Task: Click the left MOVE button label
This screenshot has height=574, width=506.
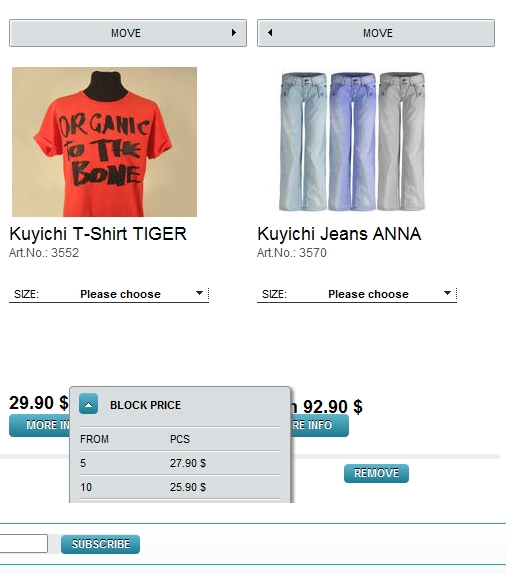Action: pos(126,33)
